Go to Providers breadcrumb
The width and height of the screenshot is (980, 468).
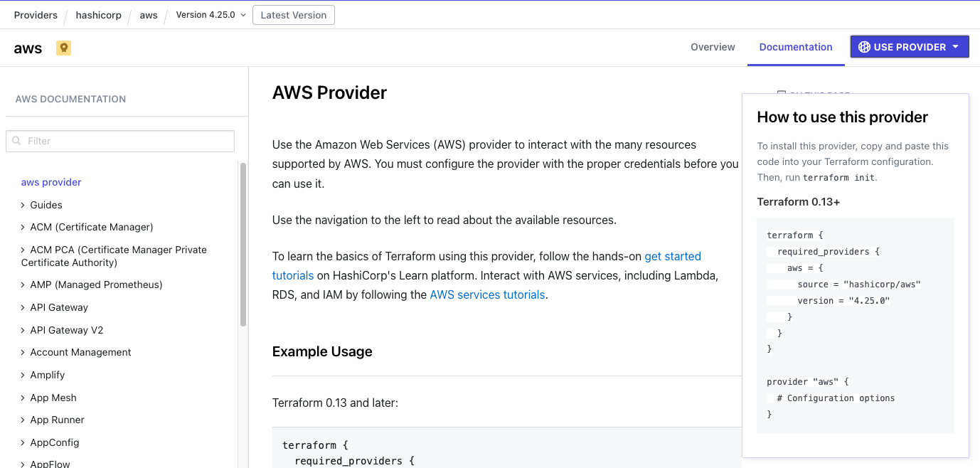36,15
